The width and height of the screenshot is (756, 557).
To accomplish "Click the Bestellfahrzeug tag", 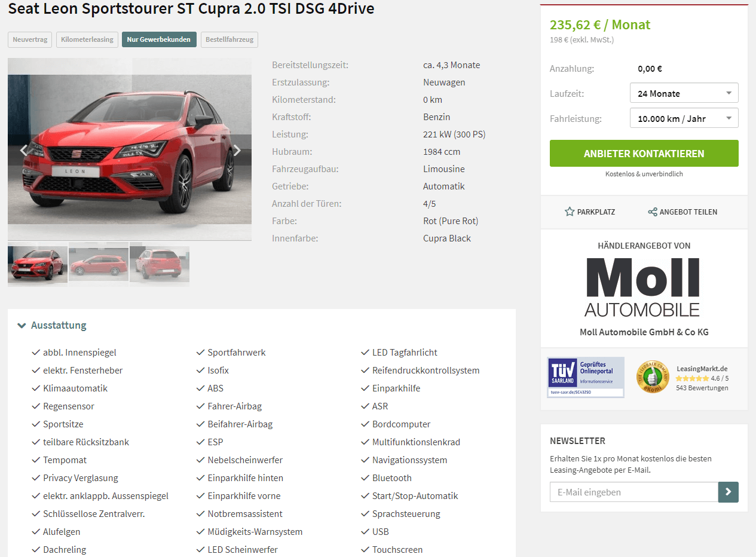I will click(229, 39).
